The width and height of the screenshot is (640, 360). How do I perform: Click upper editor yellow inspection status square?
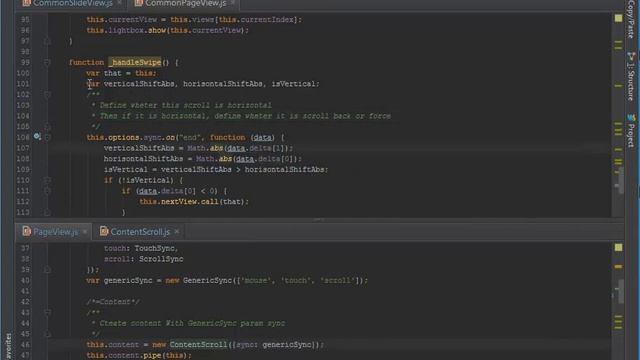tap(618, 18)
